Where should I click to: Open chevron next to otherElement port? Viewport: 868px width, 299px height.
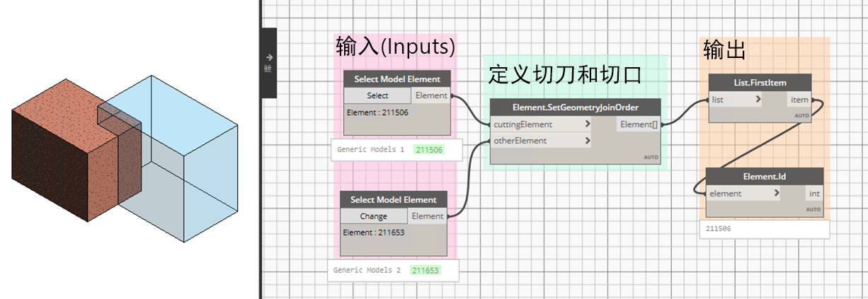[588, 141]
